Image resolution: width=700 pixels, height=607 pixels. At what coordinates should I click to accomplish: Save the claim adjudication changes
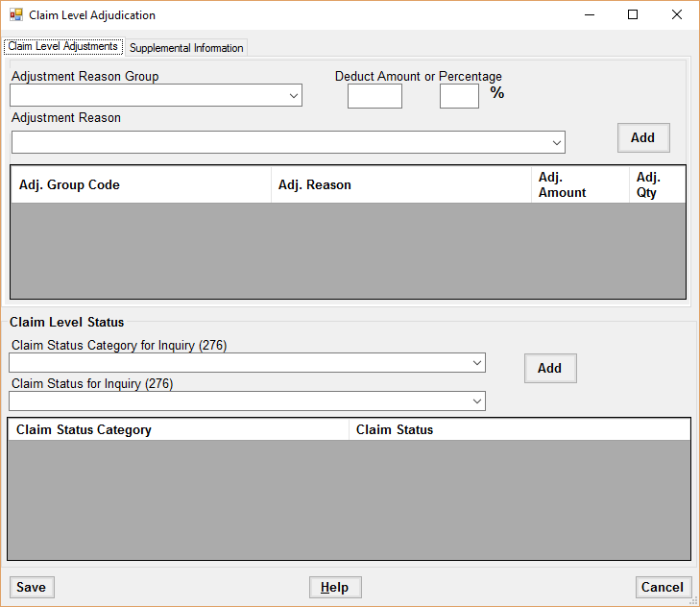click(x=32, y=588)
